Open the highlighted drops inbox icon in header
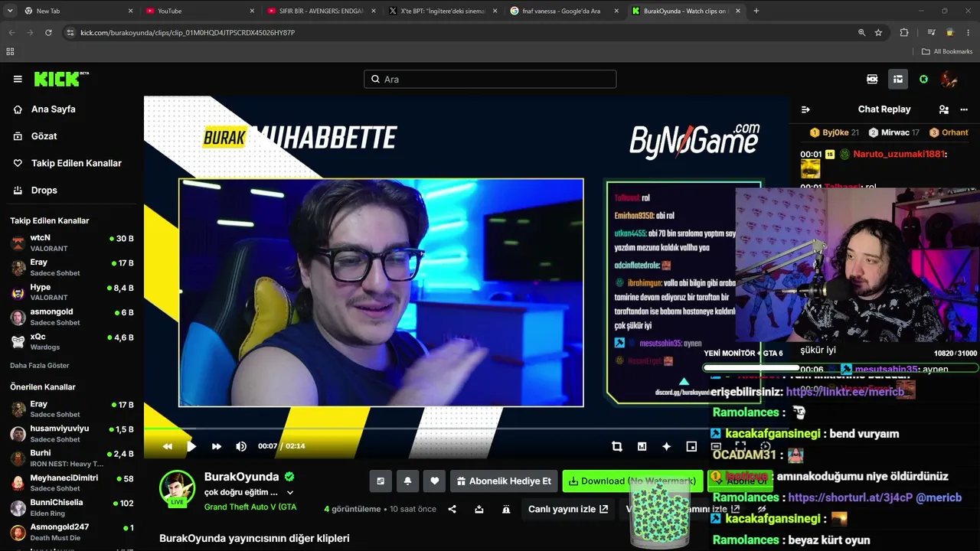Image resolution: width=980 pixels, height=551 pixels. pyautogui.click(x=898, y=79)
